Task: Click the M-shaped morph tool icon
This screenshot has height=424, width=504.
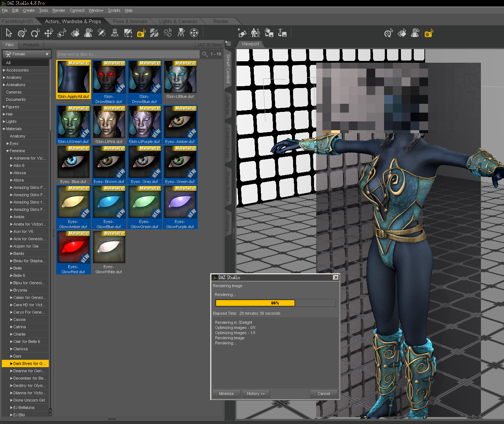Action: click(181, 33)
